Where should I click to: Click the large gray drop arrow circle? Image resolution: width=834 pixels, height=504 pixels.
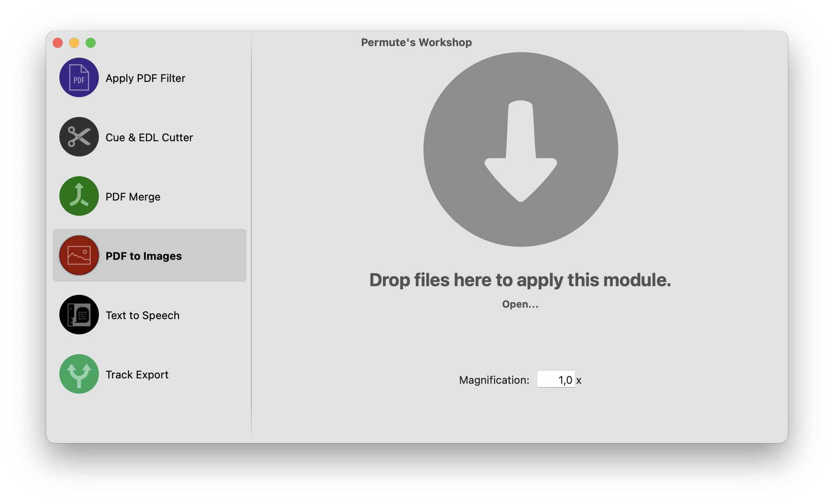tap(520, 149)
